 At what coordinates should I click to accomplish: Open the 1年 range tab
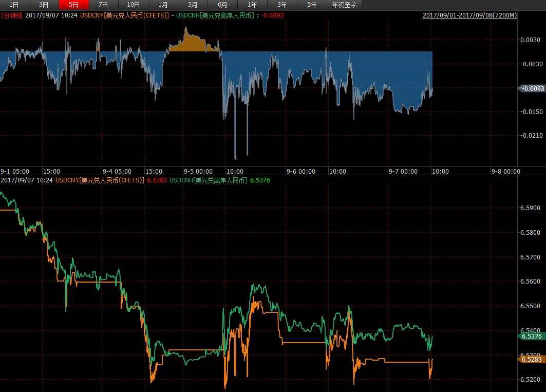click(x=253, y=5)
